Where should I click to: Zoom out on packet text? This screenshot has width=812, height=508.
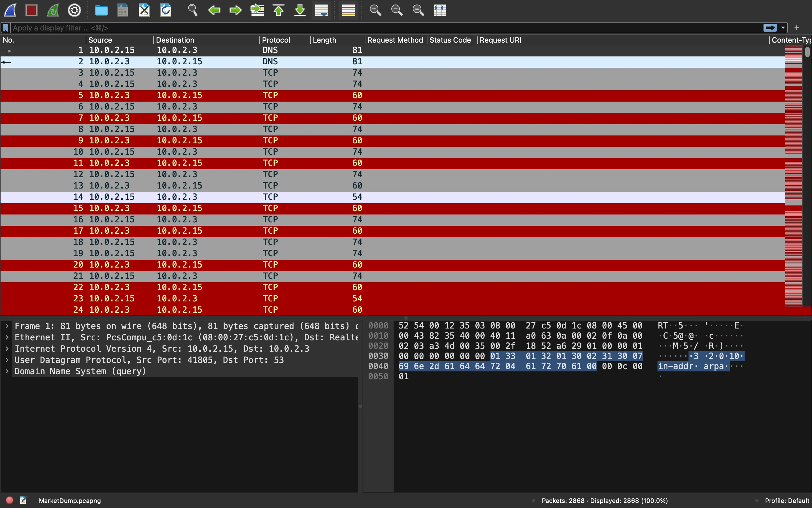(397, 10)
